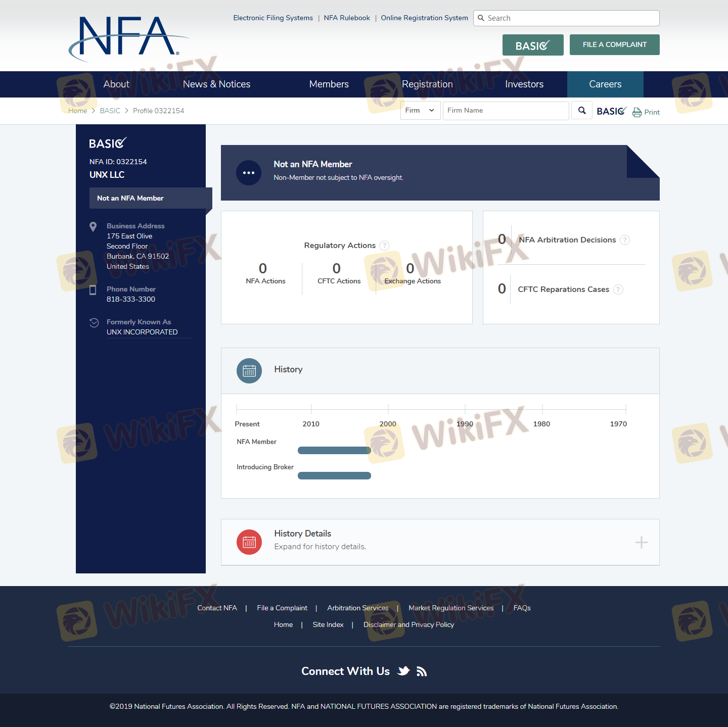Click the Print link
This screenshot has height=727, width=728.
(652, 112)
